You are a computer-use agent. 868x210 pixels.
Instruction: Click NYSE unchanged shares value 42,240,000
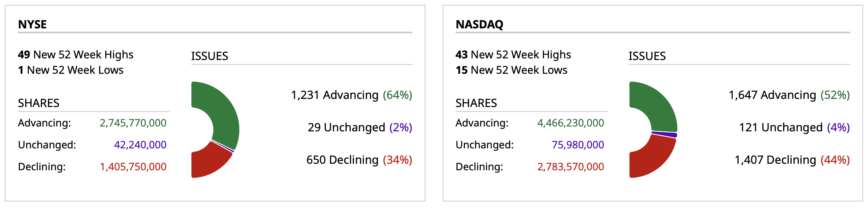[140, 145]
